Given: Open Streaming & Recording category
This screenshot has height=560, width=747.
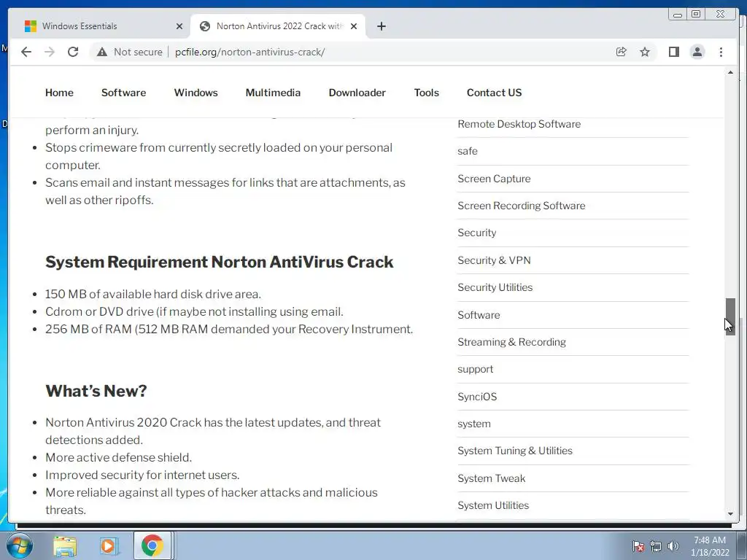Looking at the screenshot, I should click(x=511, y=342).
